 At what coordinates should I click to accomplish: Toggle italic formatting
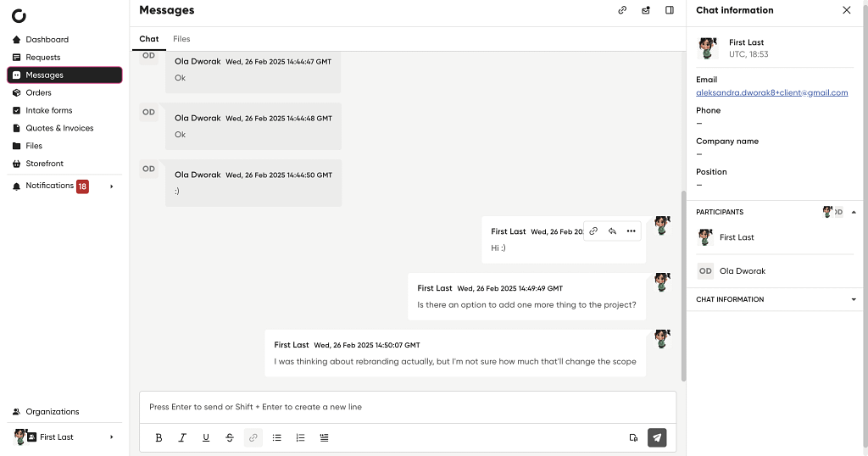[x=182, y=437]
